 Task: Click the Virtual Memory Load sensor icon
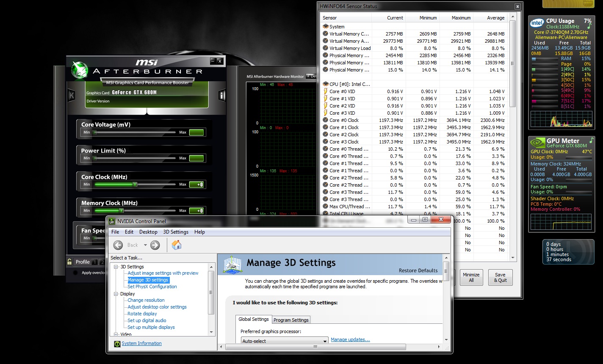pos(326,48)
